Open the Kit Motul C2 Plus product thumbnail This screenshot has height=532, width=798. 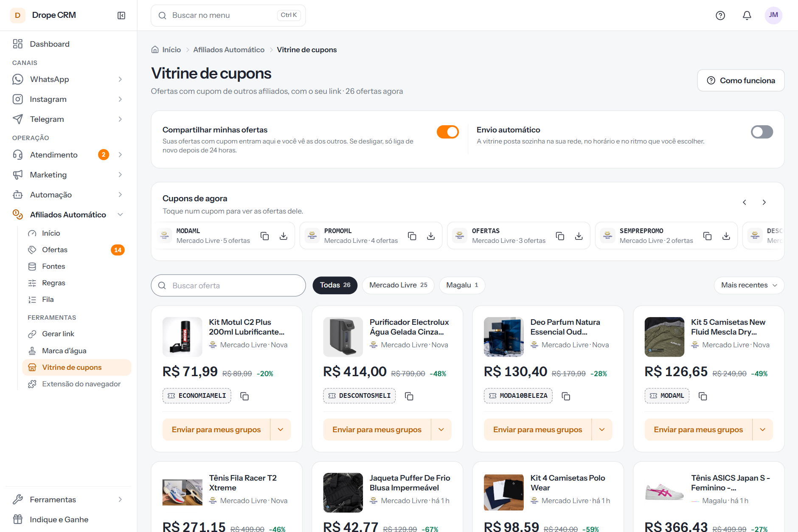(183, 337)
